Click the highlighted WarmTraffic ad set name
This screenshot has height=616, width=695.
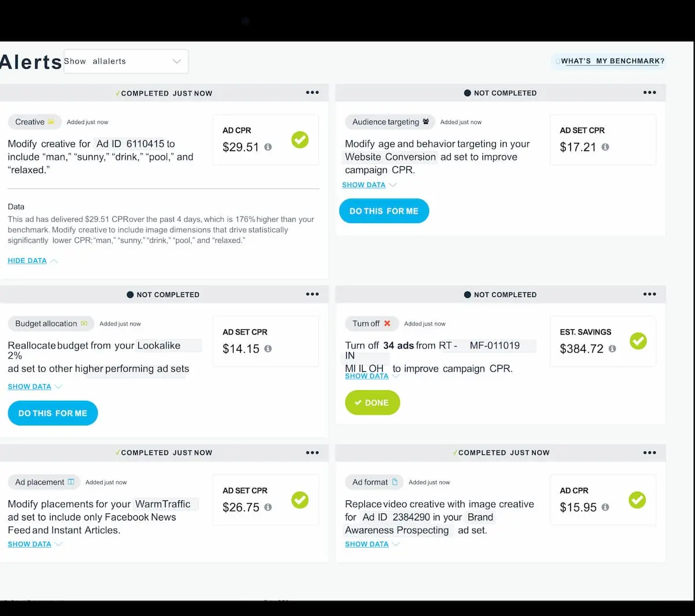tap(166, 504)
